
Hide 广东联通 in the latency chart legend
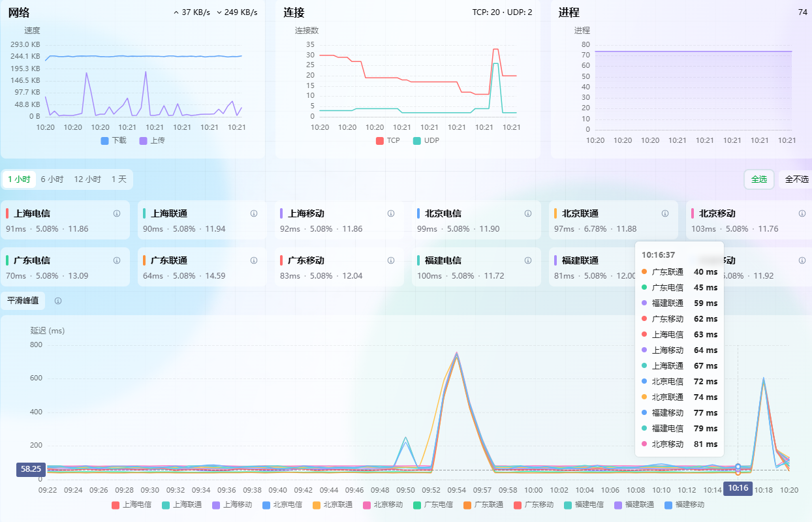click(483, 504)
